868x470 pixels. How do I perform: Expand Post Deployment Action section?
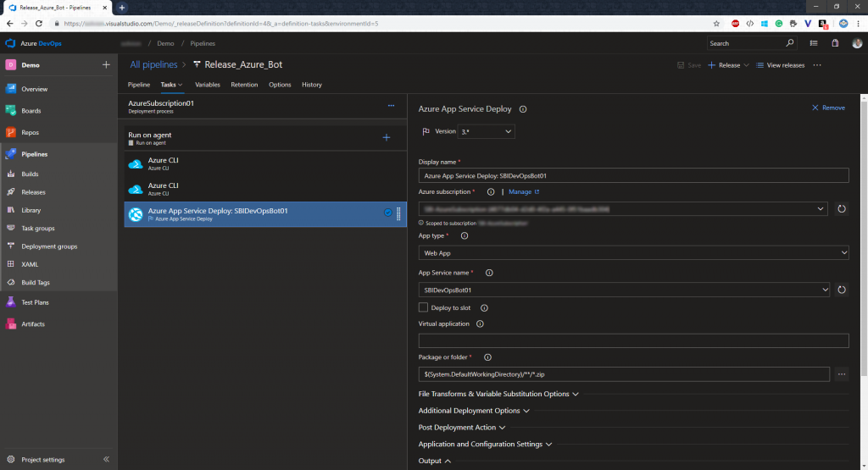[462, 428]
